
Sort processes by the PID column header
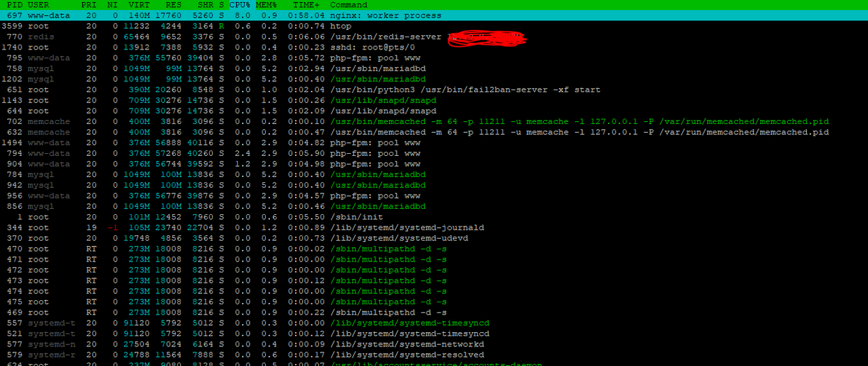(15, 5)
